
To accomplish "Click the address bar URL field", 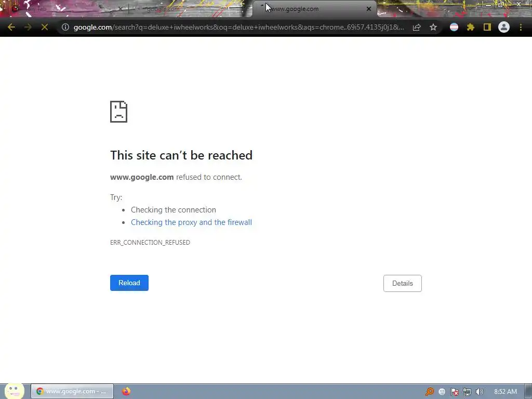I will click(x=238, y=27).
